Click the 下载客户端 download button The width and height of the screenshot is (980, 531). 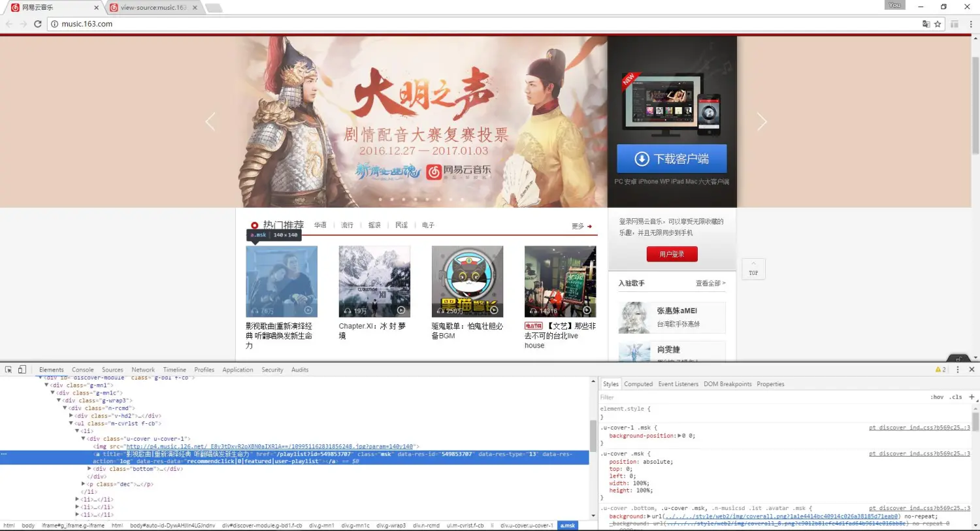pyautogui.click(x=672, y=159)
